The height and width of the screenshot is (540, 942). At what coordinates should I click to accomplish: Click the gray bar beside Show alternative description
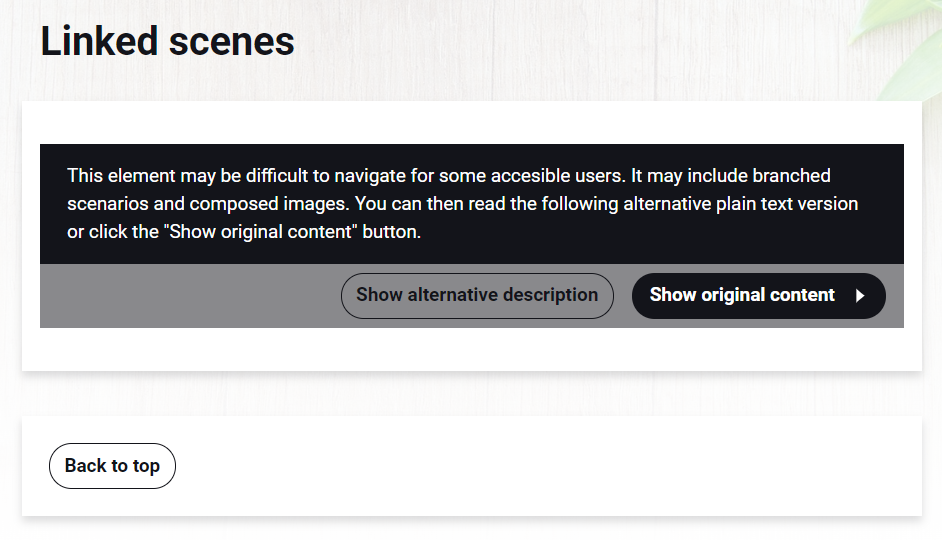pyautogui.click(x=189, y=296)
